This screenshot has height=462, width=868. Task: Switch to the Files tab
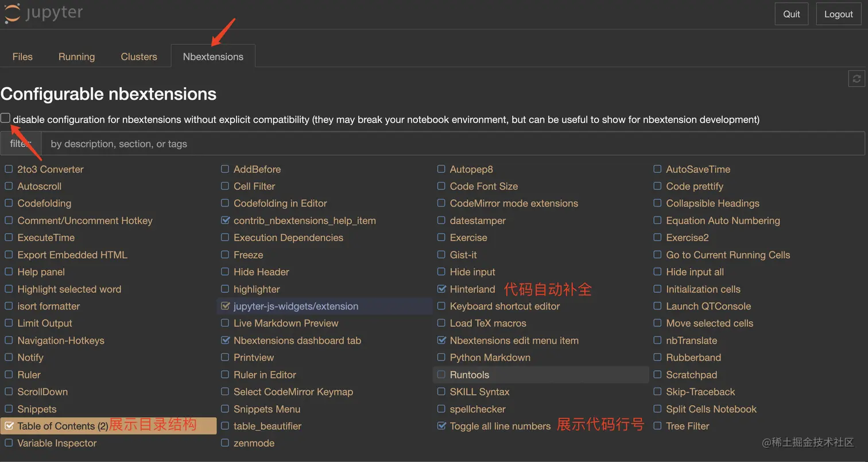22,56
